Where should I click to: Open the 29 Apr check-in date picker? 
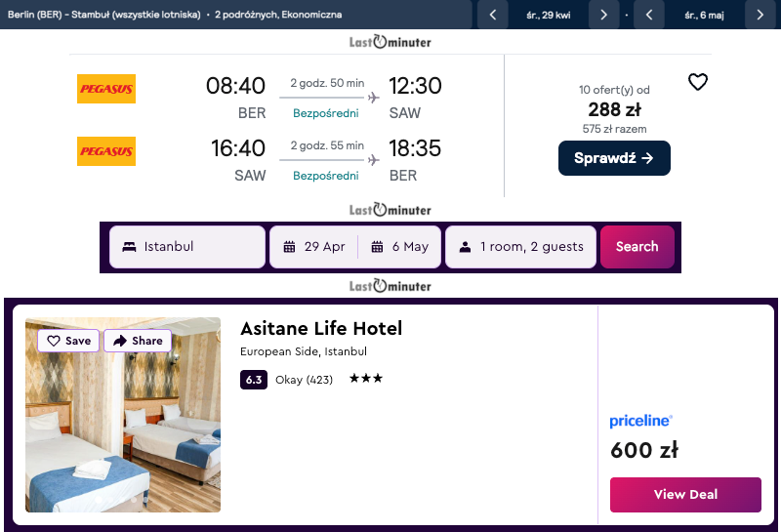tap(314, 247)
